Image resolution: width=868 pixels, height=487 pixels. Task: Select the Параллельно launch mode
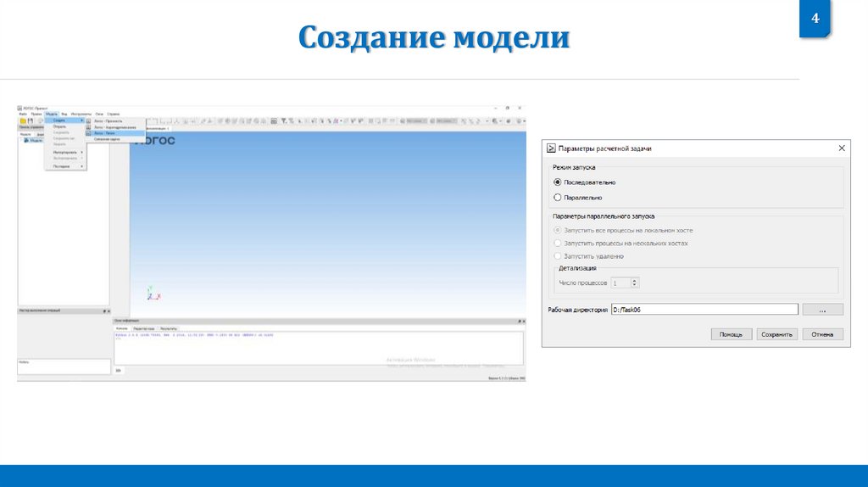pyautogui.click(x=557, y=197)
